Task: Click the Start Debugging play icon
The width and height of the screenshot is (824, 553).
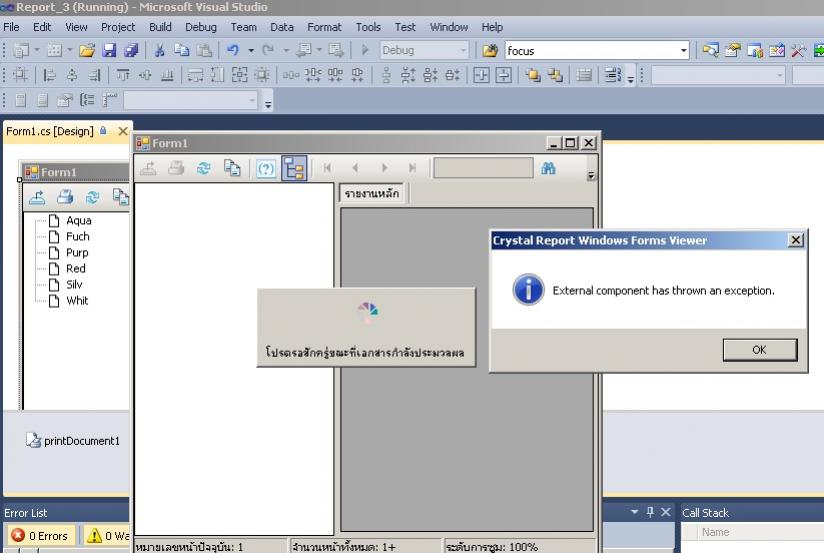Action: pyautogui.click(x=365, y=50)
